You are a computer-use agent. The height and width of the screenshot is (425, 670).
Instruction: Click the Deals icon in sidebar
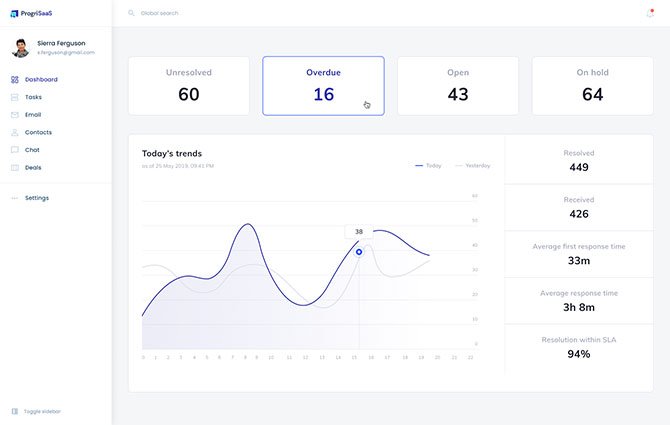[x=14, y=167]
